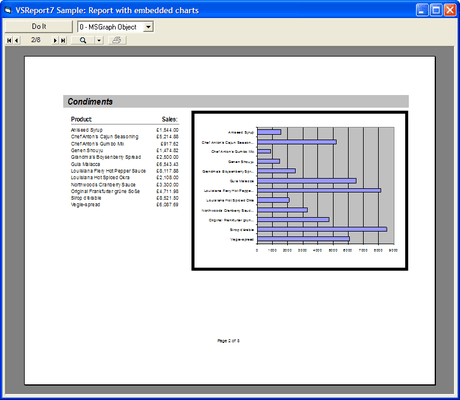The height and width of the screenshot is (400, 460).
Task: Select the Gula Malacca product row
Action: pos(125,164)
